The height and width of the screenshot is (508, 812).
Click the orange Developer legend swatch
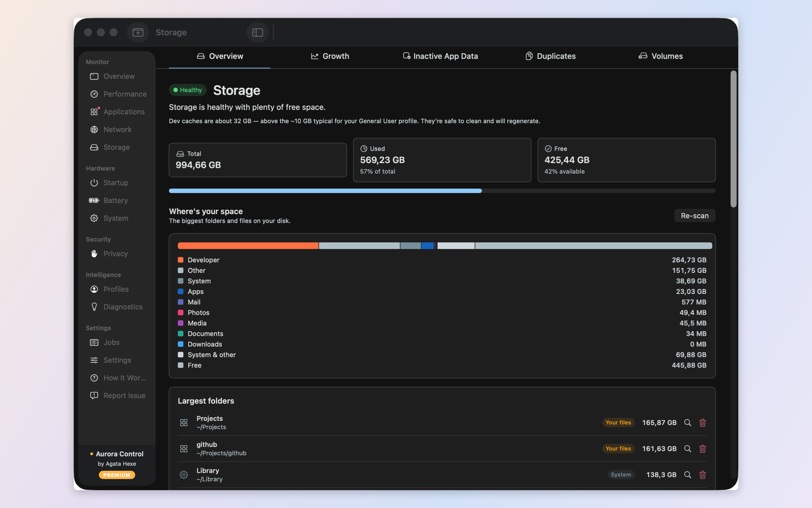180,260
